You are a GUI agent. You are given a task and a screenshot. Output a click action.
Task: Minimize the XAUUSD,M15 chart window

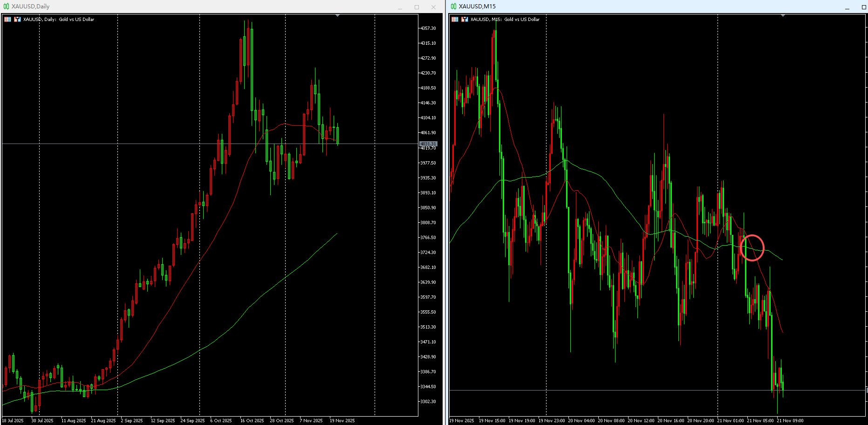(x=847, y=7)
